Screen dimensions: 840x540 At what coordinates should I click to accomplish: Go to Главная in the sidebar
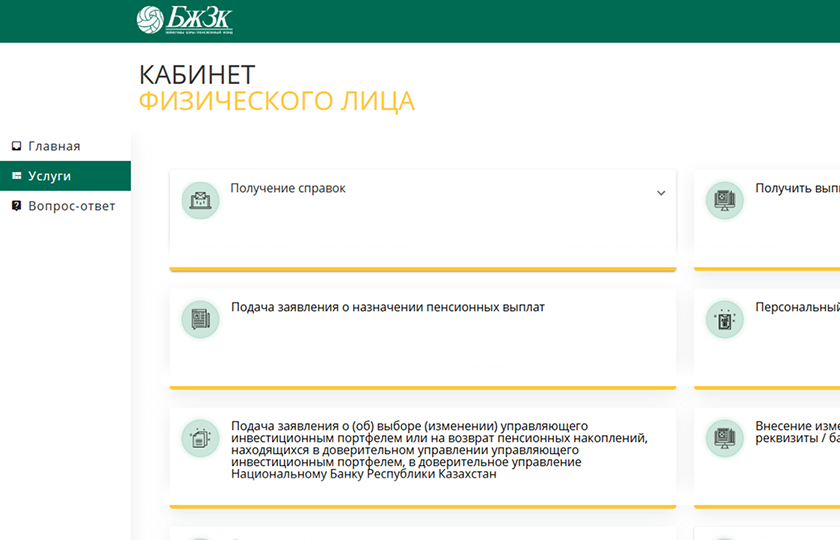click(x=54, y=146)
